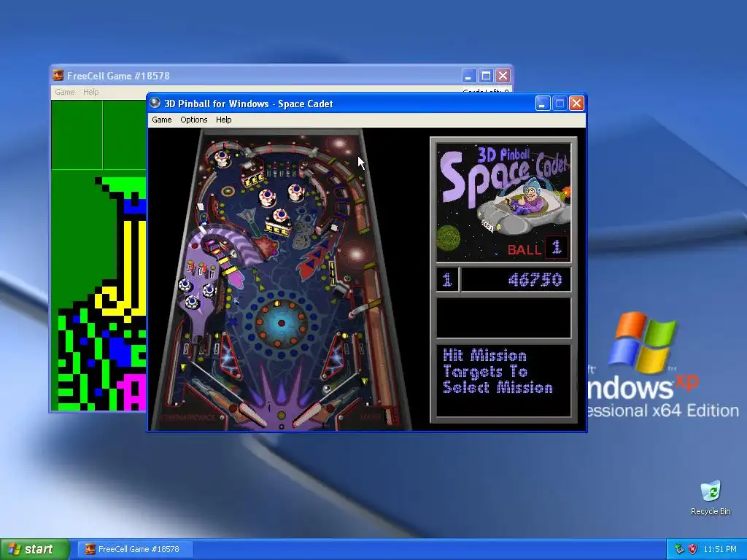Open the Help menu in FreeCell window
The image size is (747, 560).
[90, 92]
